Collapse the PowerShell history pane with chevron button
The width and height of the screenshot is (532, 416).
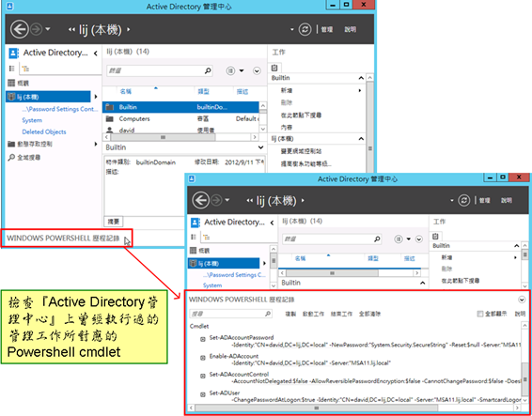522,300
